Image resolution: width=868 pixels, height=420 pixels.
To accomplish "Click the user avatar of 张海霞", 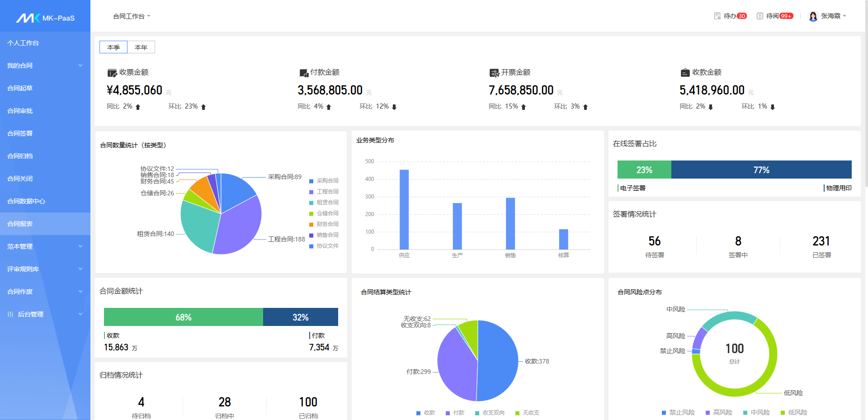I will click(x=813, y=16).
